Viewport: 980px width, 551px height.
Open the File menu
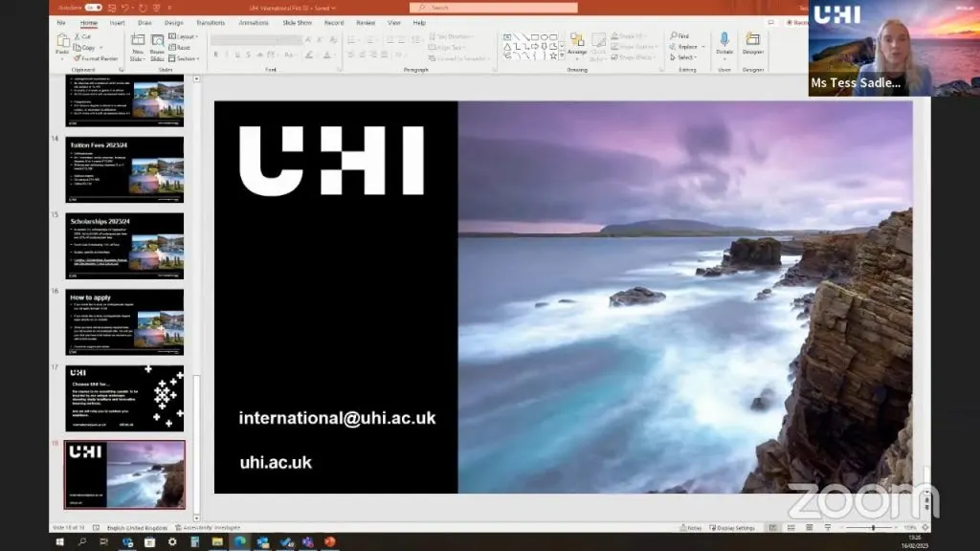pyautogui.click(x=61, y=23)
